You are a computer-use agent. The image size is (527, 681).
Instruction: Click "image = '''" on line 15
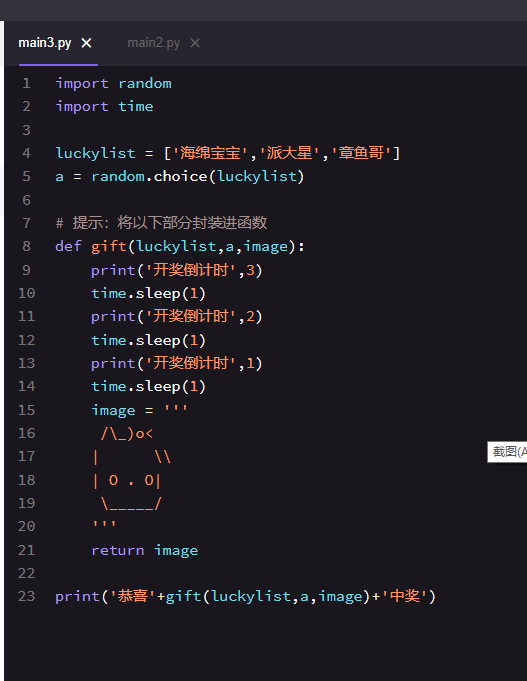point(139,410)
